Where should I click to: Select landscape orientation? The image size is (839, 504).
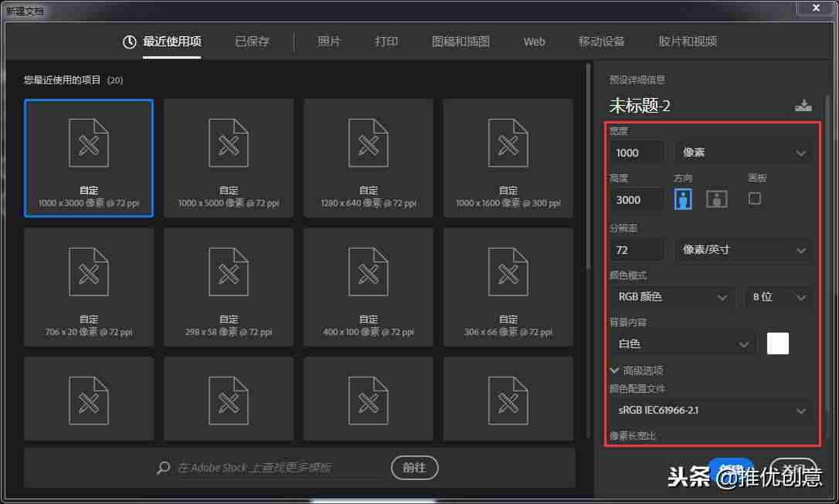pyautogui.click(x=716, y=199)
